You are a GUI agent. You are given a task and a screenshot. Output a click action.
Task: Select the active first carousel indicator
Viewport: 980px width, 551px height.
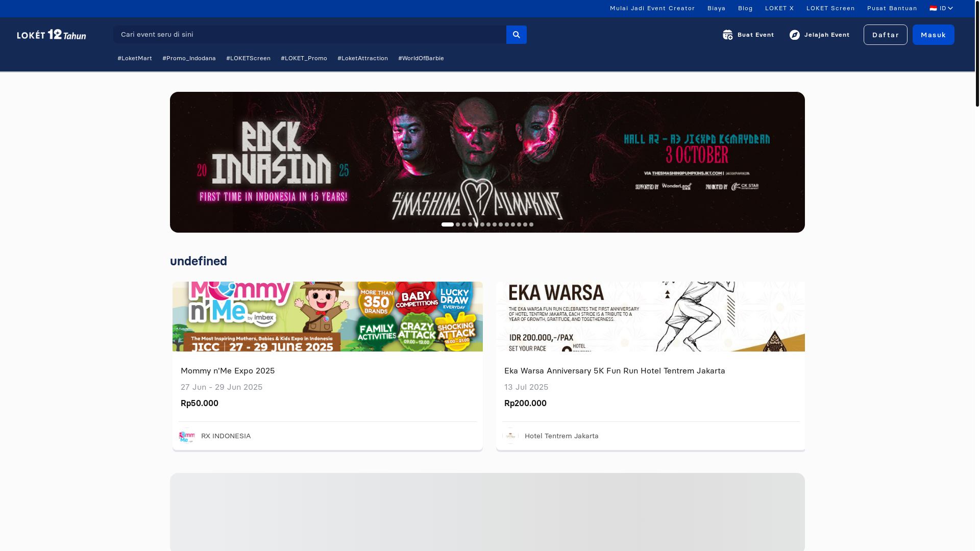(x=448, y=224)
